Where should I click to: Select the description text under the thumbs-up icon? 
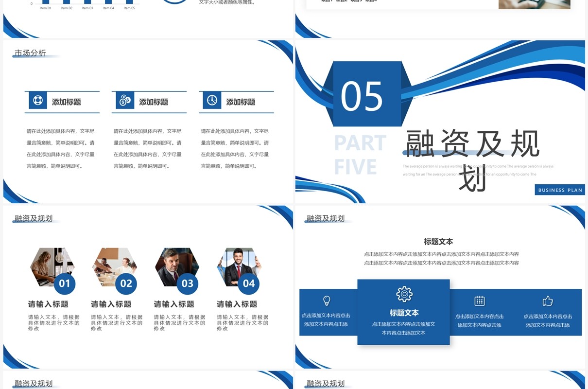pyautogui.click(x=548, y=321)
